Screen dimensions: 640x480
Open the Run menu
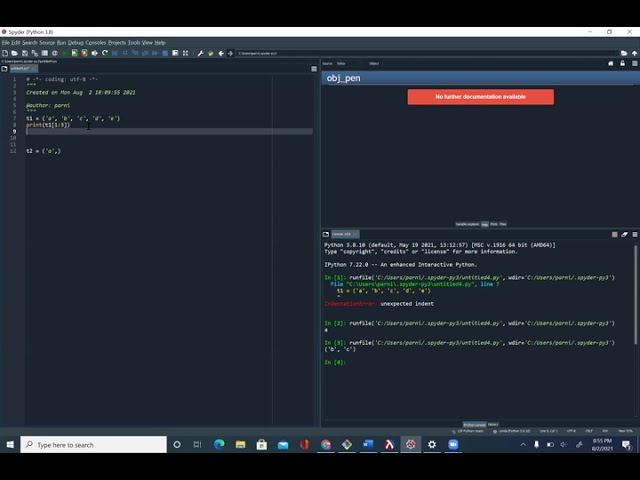(61, 42)
